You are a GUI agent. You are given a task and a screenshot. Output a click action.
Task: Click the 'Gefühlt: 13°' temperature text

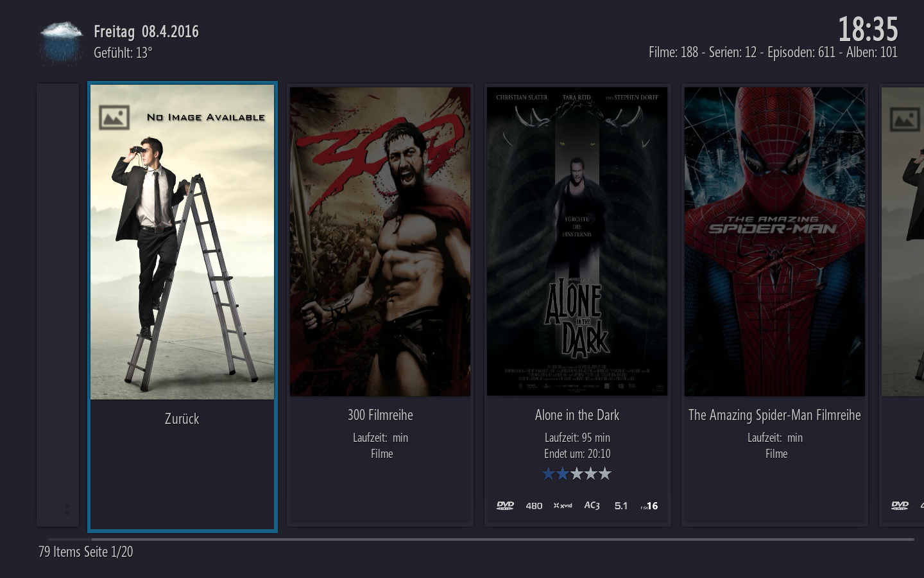click(123, 53)
